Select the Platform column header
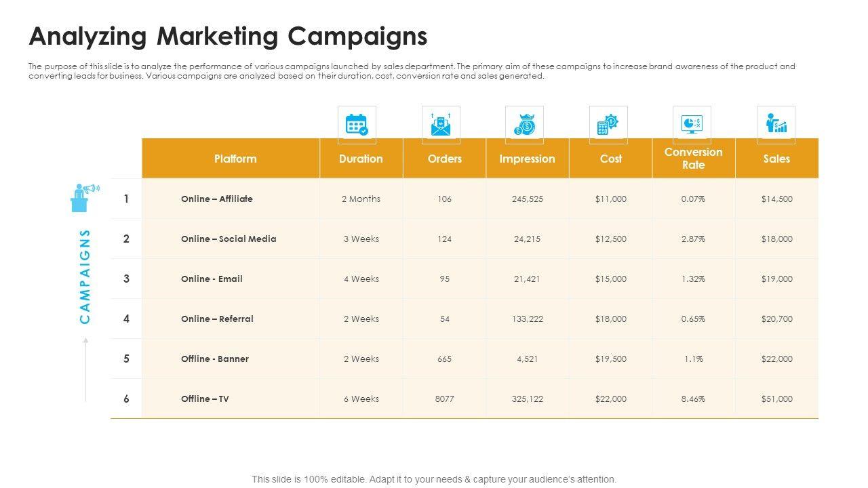This screenshot has height=488, width=868. [235, 159]
